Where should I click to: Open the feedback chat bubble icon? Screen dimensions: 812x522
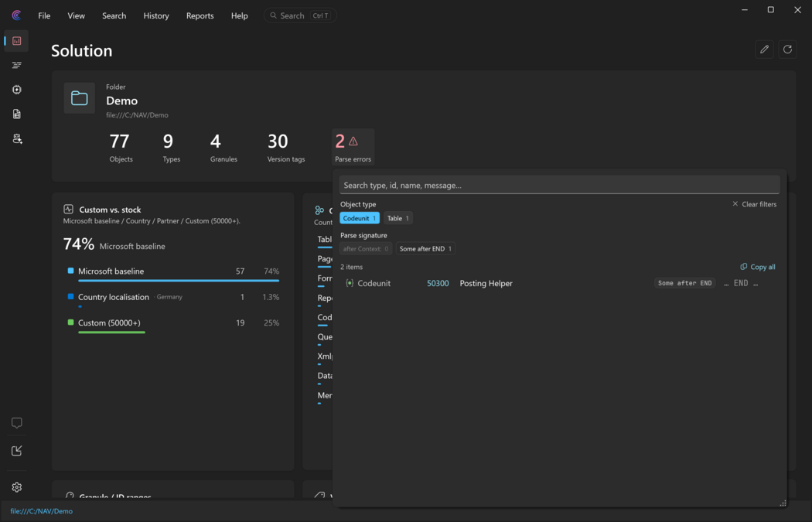click(16, 423)
